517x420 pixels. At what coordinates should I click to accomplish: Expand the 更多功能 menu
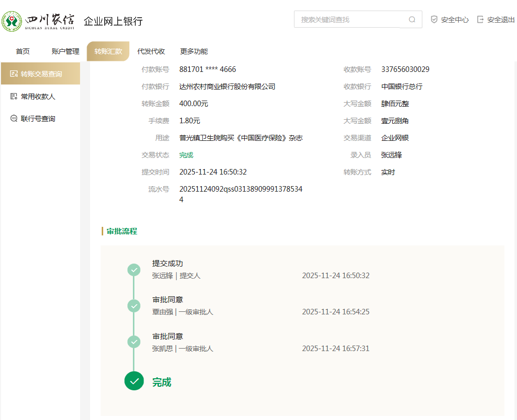pyautogui.click(x=194, y=51)
